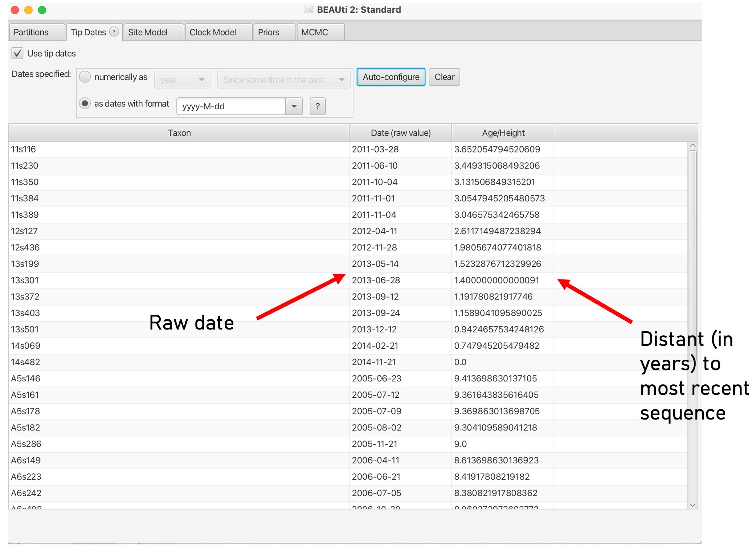Click age value 8.41917808219182
Screen dimensions: 756x552
503,477
